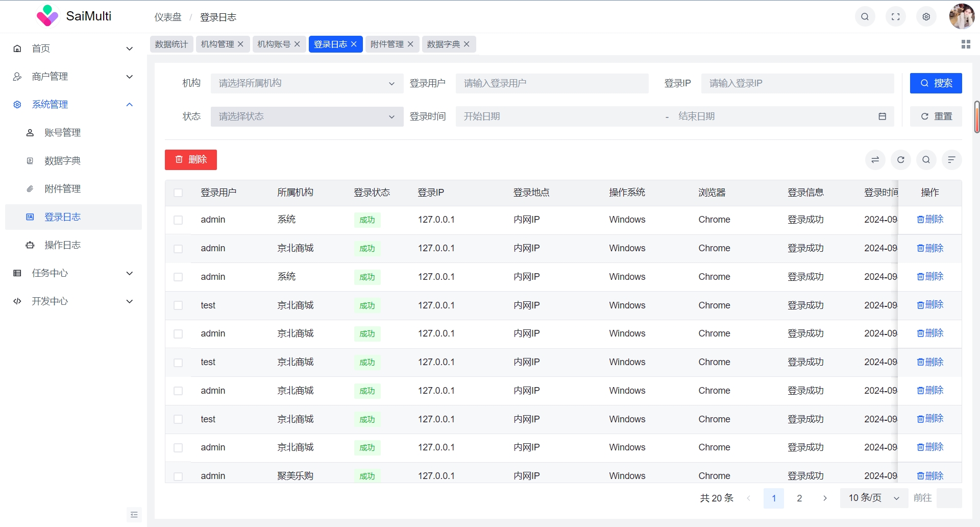The height and width of the screenshot is (527, 980).
Task: Switch to the 数据字典 tab
Action: [443, 44]
